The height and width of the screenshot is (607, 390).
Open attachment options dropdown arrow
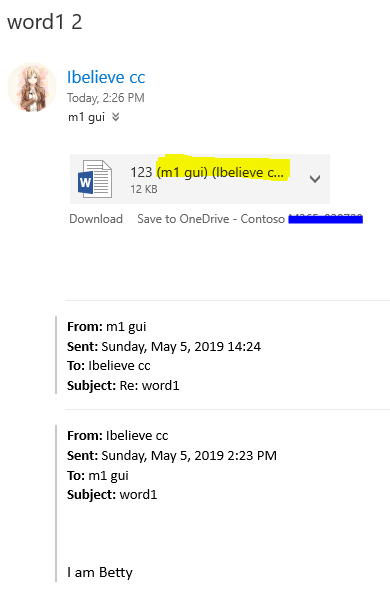click(315, 179)
